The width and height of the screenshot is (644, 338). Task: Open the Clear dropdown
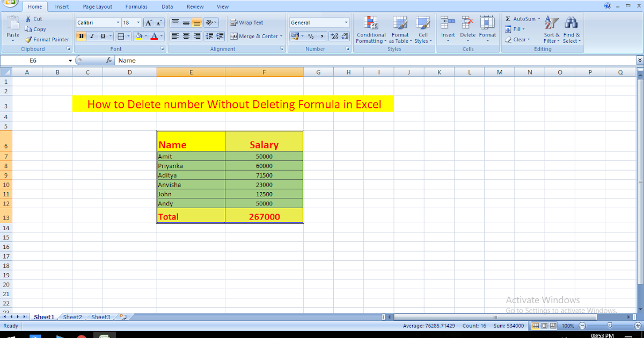point(517,39)
